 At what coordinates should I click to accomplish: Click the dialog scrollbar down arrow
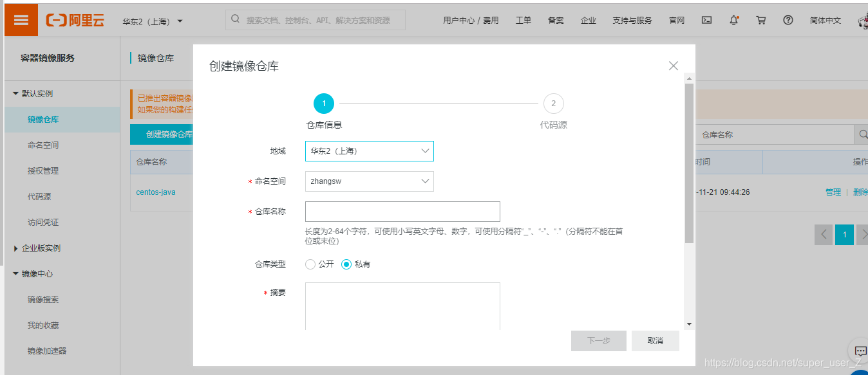(689, 325)
